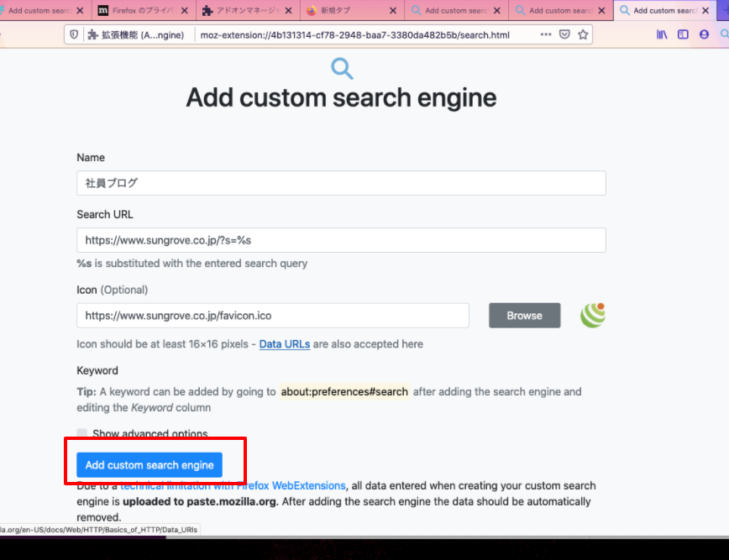
Task: Click the Name input field
Action: [x=341, y=183]
